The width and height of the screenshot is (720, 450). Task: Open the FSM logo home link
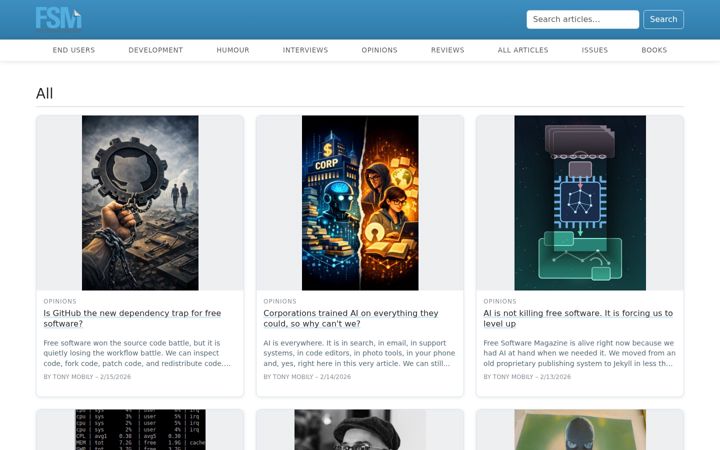pyautogui.click(x=58, y=18)
